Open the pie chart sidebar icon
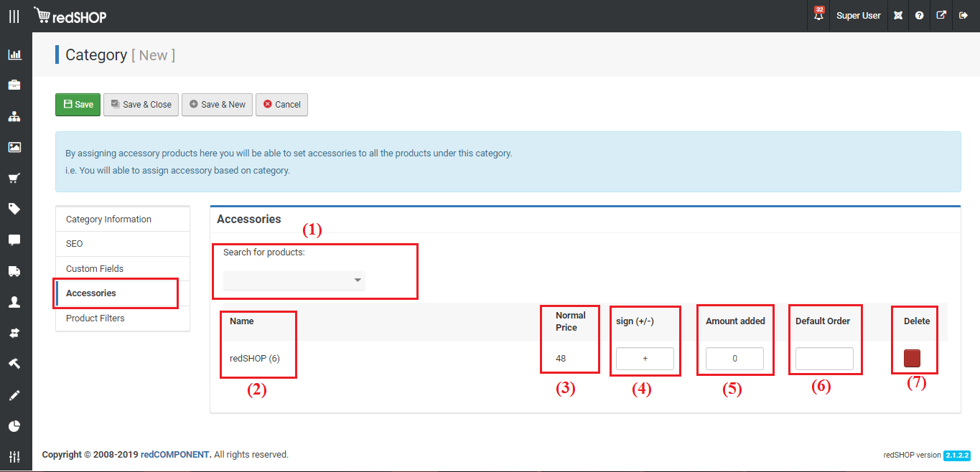The height and width of the screenshot is (472, 980). point(14,426)
